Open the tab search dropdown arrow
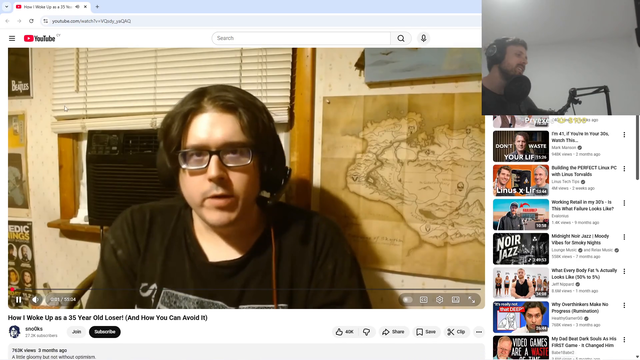Image resolution: width=640 pixels, height=360 pixels. point(7,7)
